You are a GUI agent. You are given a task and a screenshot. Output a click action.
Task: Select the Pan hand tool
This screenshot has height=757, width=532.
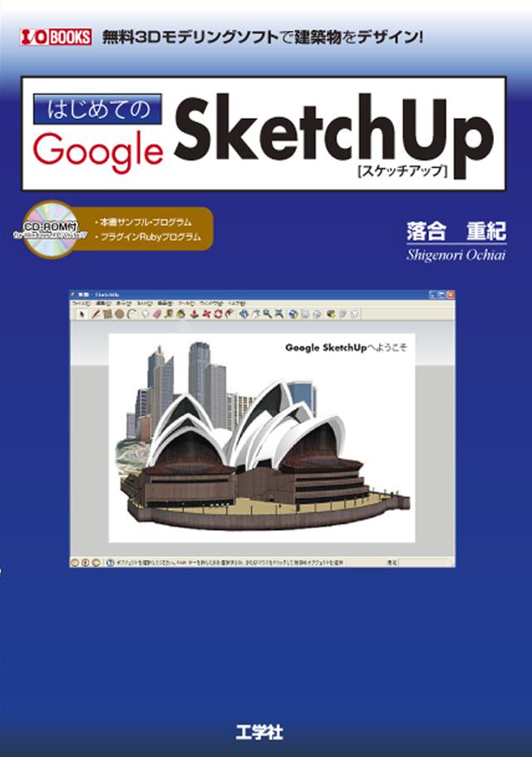(x=256, y=314)
